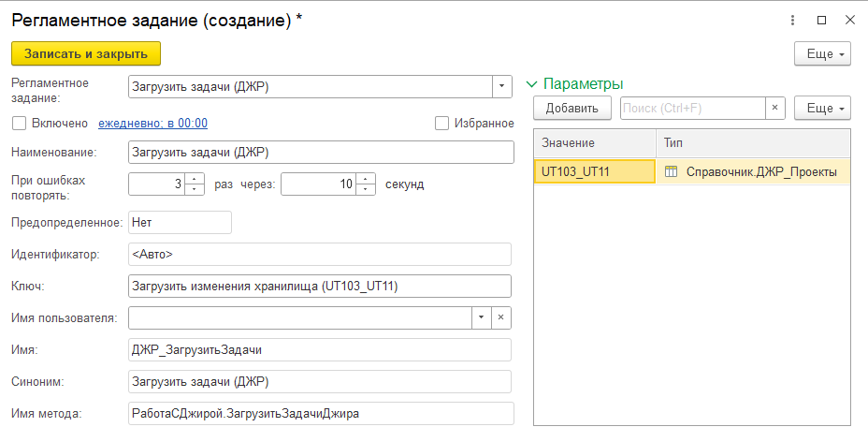Open the Регламентное задание dropdown list
Viewport: 868px width, 427px height.
[x=502, y=86]
